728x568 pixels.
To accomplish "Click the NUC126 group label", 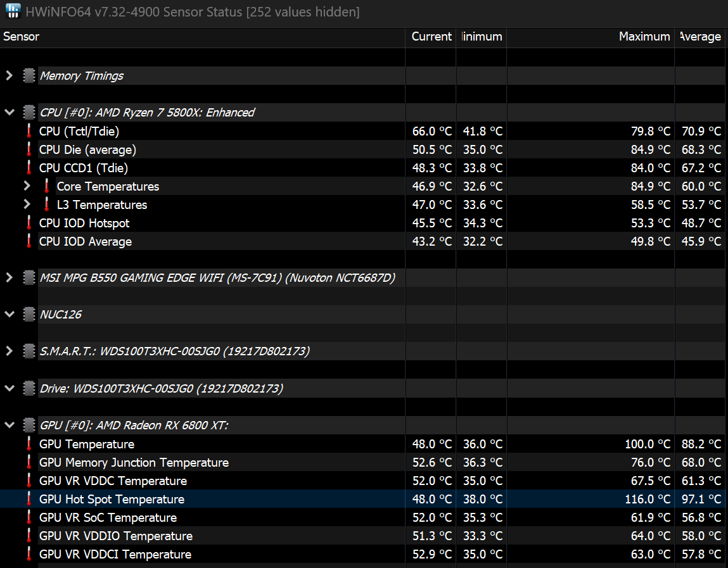I will point(60,315).
